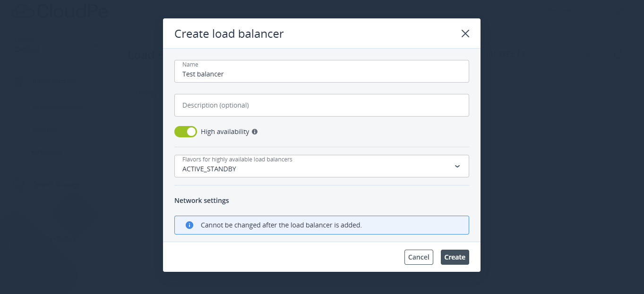Click the small 'Name' field label
The width and height of the screenshot is (644, 294).
[190, 65]
